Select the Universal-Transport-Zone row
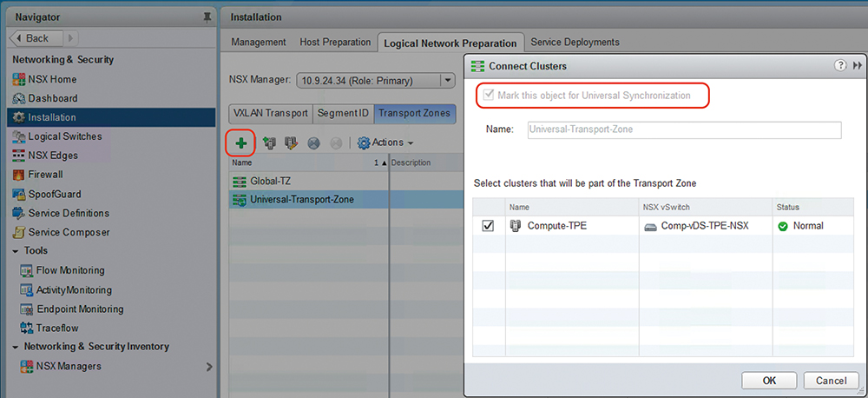 tap(346, 200)
